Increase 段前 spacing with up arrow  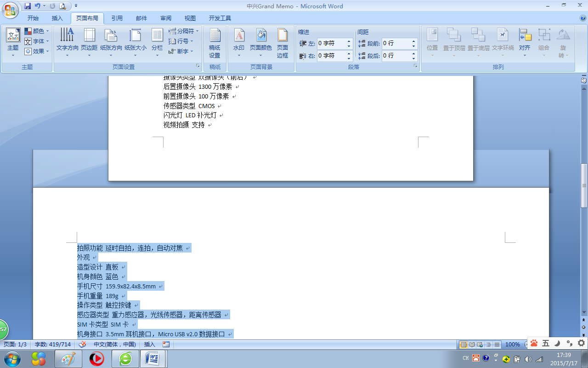(x=413, y=41)
